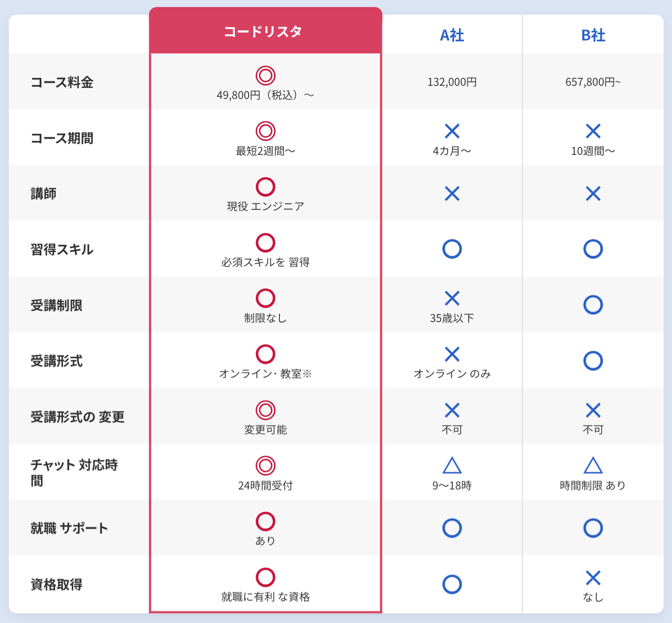This screenshot has width=672, height=623.
Task: Click B社's triangle above 時間制限 あり
Action: (x=593, y=465)
